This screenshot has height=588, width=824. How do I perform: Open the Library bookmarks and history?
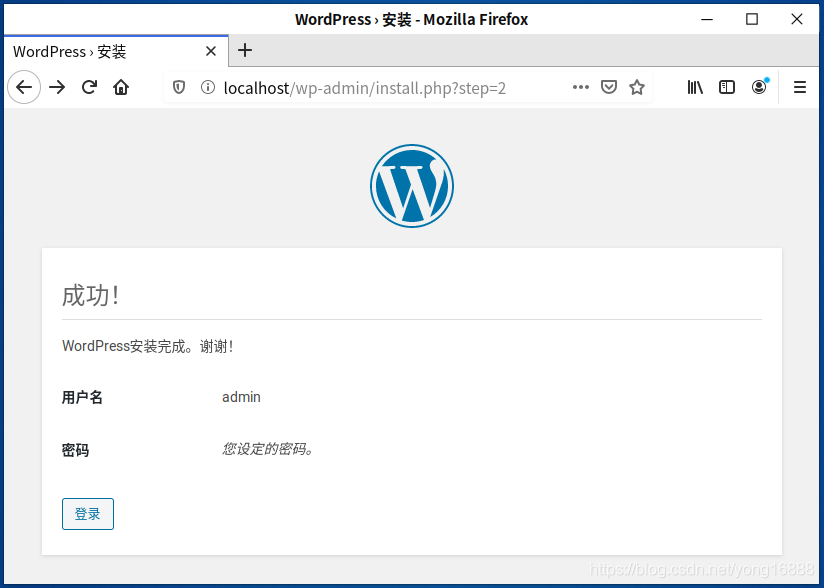pyautogui.click(x=695, y=87)
